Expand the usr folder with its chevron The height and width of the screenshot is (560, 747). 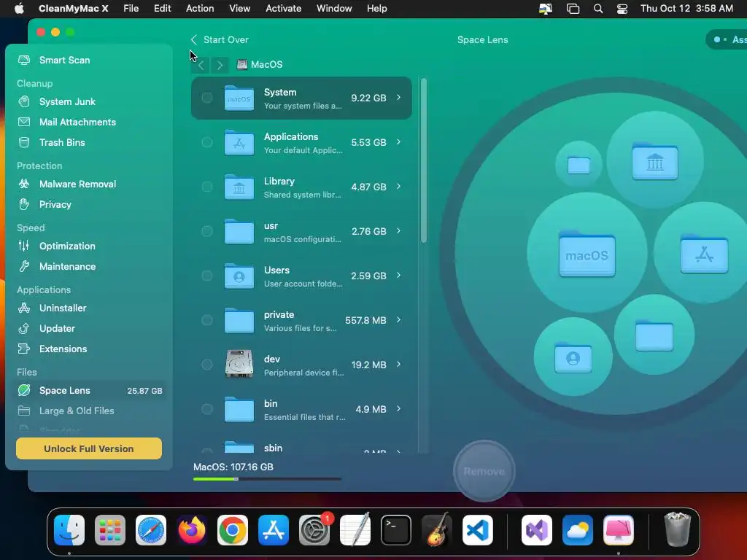[x=399, y=231]
